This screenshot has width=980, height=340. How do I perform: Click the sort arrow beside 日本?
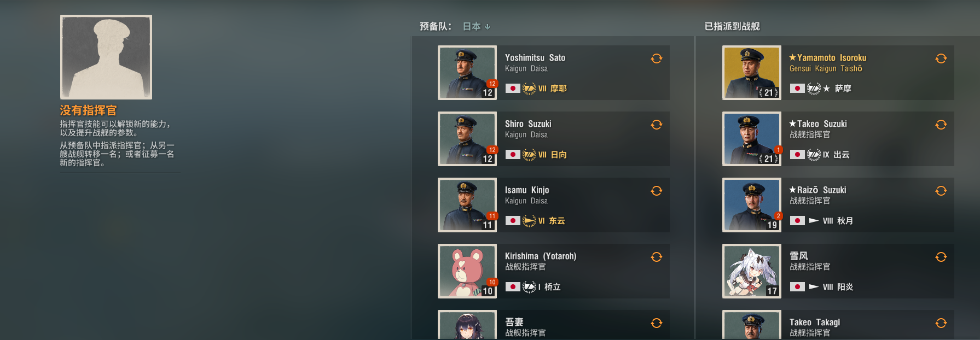[x=488, y=26]
